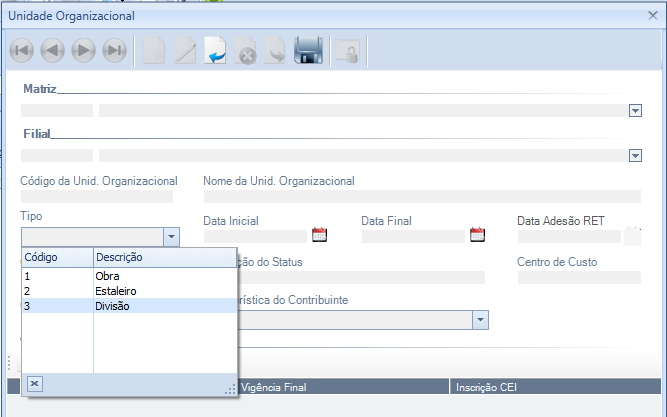Click the Data Inicial field
Image resolution: width=667 pixels, height=417 pixels.
(255, 237)
